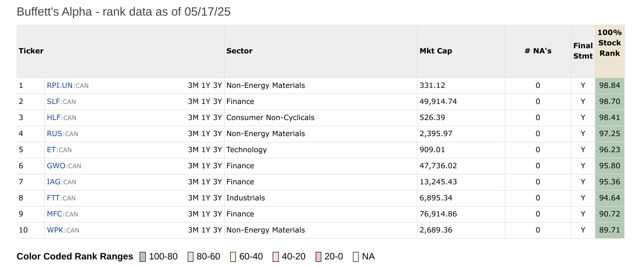Screen dimensions: 644x267
Task: Click the 909.01 market cap value
Action: [432, 150]
